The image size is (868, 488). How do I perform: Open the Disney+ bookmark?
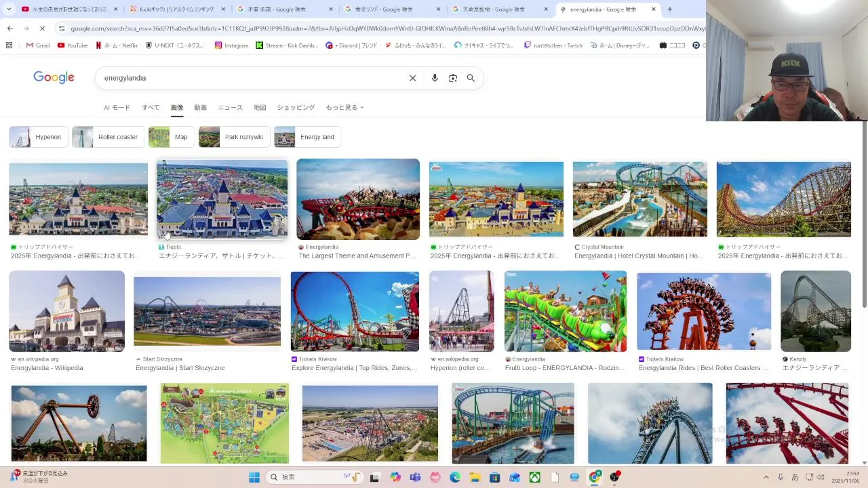[620, 45]
